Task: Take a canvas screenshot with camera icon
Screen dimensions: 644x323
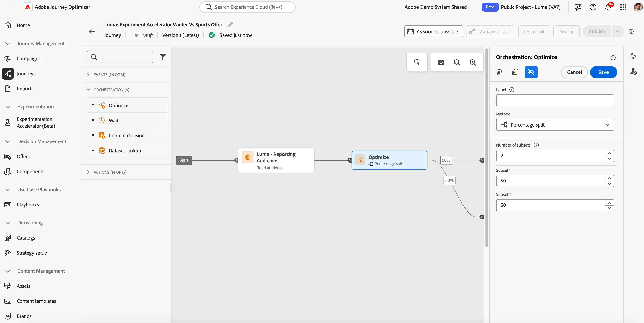Action: click(441, 62)
